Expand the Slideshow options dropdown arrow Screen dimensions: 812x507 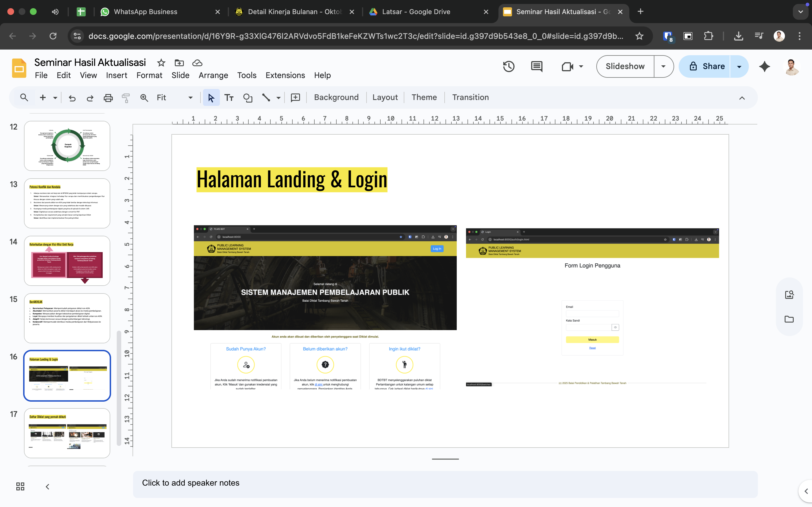tap(663, 66)
